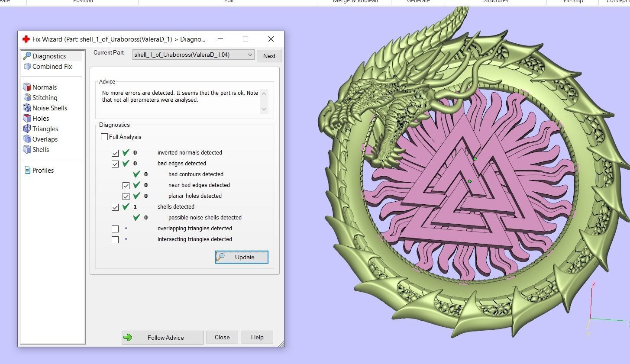
Task: Enable overlapping triangles detected checkbox
Action: [x=115, y=229]
